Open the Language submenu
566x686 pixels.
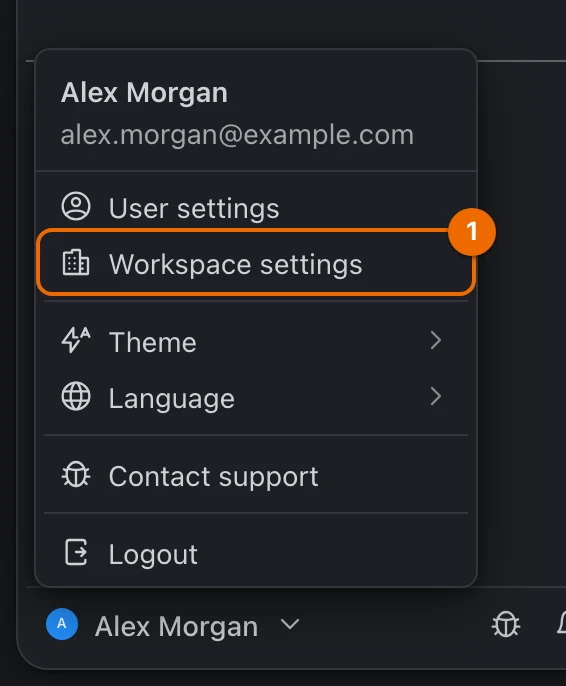pos(256,397)
